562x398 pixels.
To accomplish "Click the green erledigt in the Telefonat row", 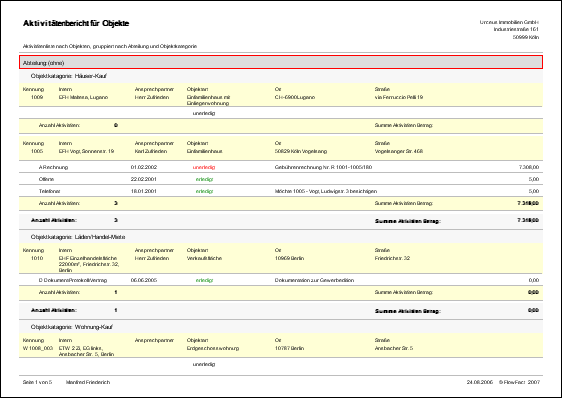I will pyautogui.click(x=204, y=191).
